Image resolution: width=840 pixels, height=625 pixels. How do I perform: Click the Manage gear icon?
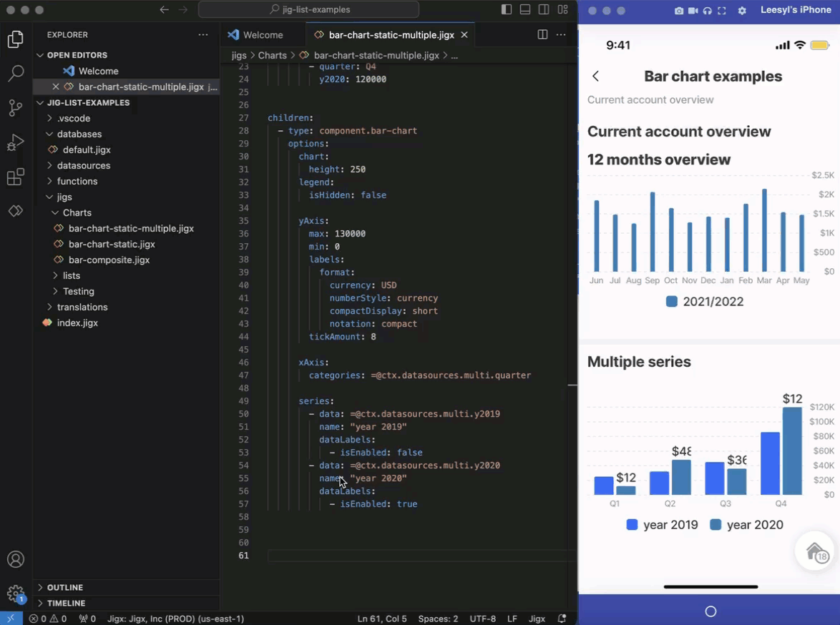(x=16, y=594)
